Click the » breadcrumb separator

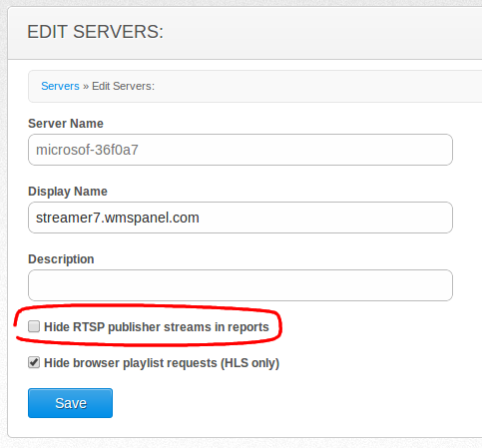(86, 87)
